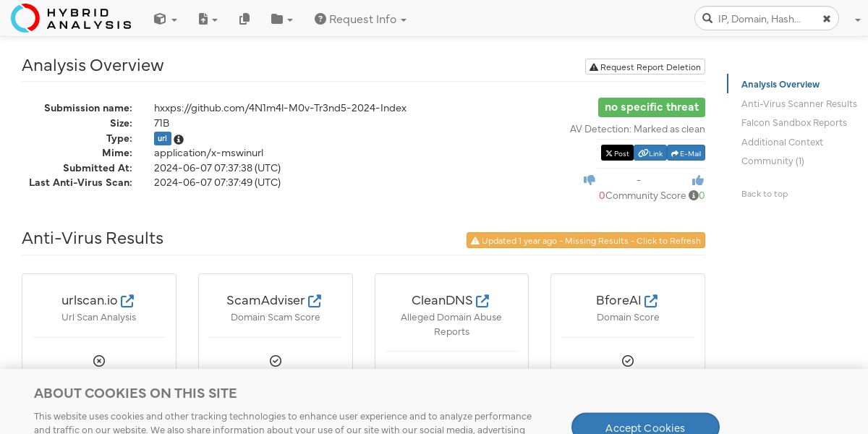Copy the report Link button
Image resolution: width=868 pixels, height=434 pixels.
coord(650,153)
